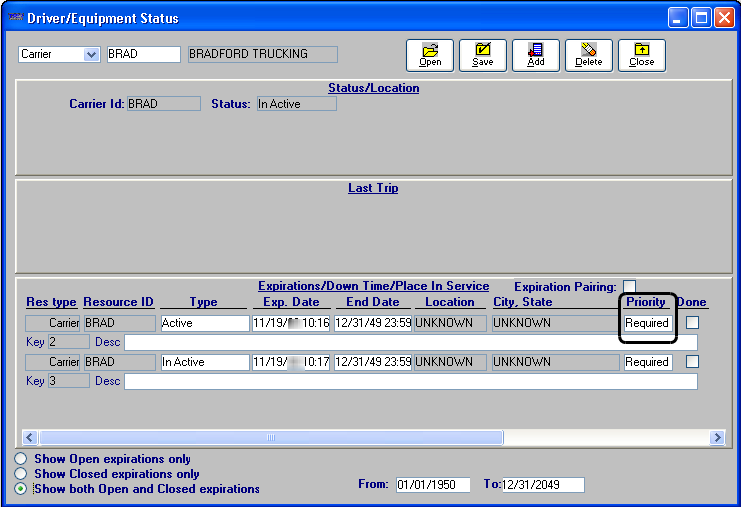This screenshot has height=507, width=741.
Task: Click the Save toolbar icon
Action: pos(483,55)
